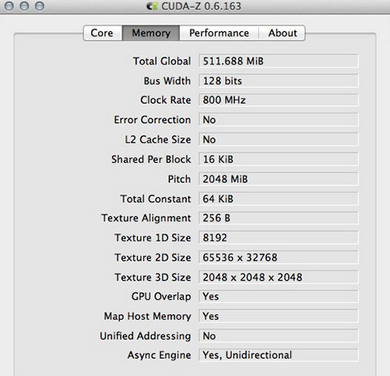The width and height of the screenshot is (390, 376).
Task: Click the CUDA-Z title bar icon
Action: click(152, 6)
